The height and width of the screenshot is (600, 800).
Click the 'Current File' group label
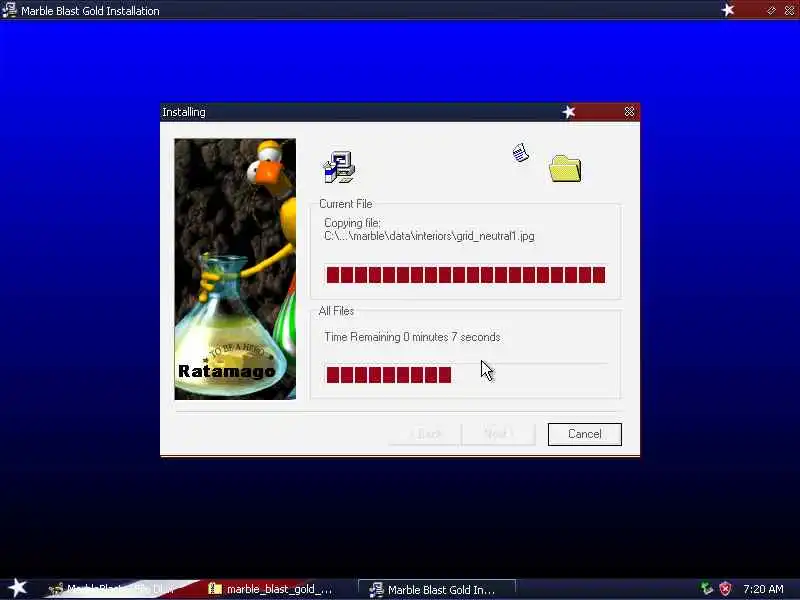(x=345, y=204)
